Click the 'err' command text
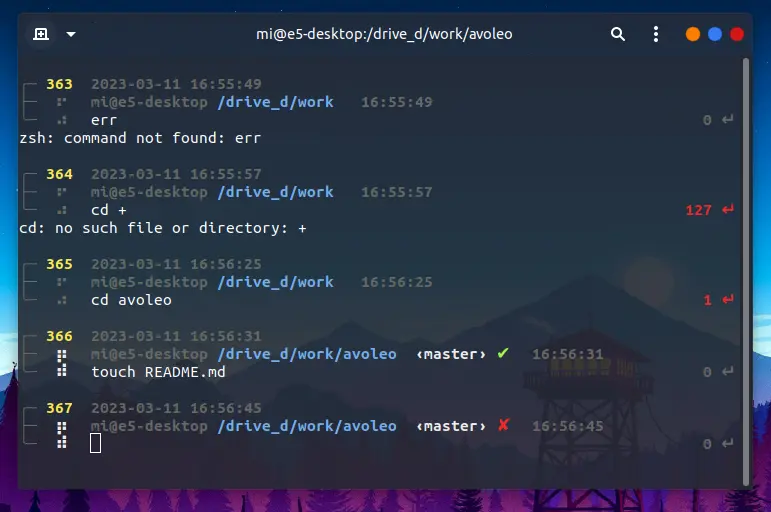 click(x=104, y=120)
